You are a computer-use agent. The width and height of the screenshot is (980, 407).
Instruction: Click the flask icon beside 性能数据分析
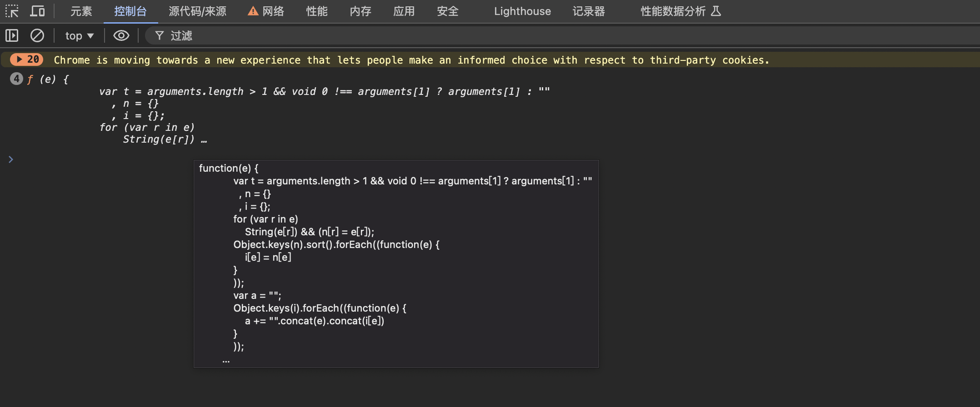(x=716, y=11)
